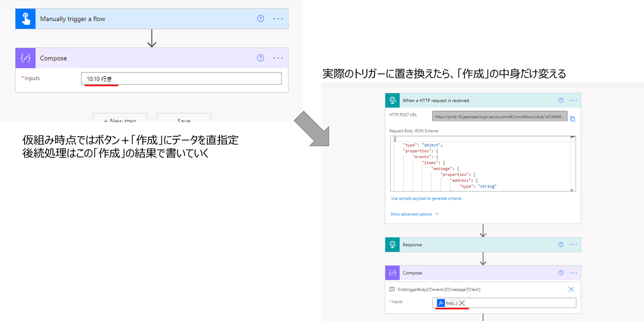Screen dimensions: 644x321
Task: Open the ... menu on Manually trigger a flow
Action: [x=278, y=19]
